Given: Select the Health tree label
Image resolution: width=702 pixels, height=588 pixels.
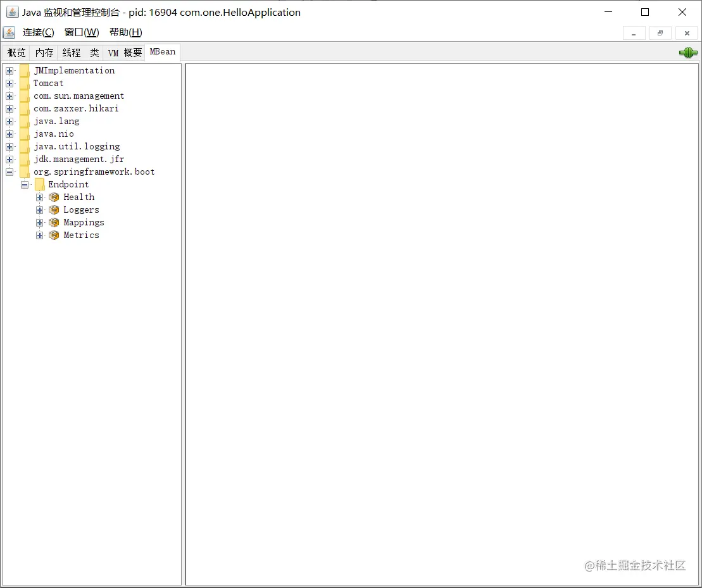Looking at the screenshot, I should pos(78,197).
